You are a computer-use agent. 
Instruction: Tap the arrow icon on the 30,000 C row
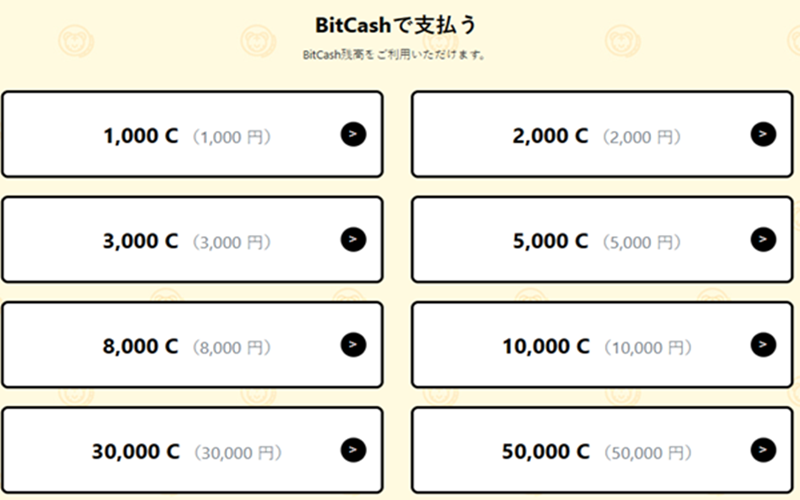353,450
